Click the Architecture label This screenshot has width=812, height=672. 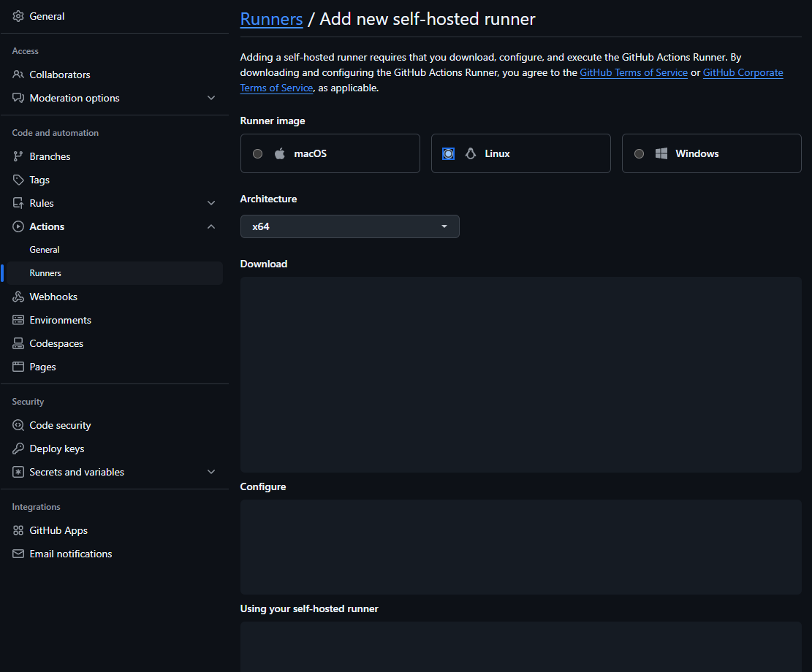pos(268,199)
